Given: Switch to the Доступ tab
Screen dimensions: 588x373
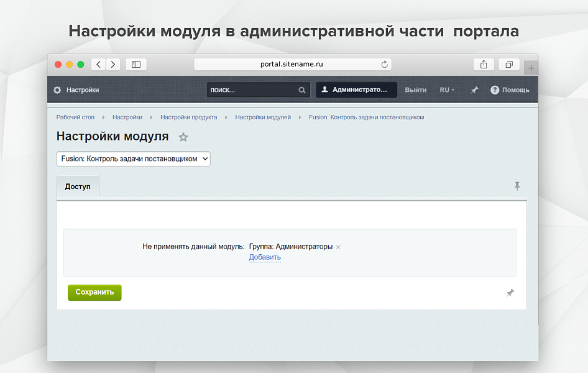Looking at the screenshot, I should 77,186.
